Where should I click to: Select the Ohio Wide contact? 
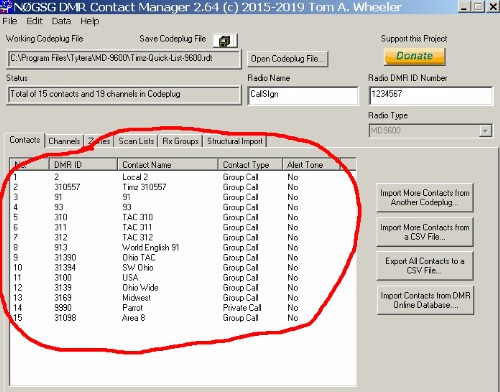pos(183,287)
